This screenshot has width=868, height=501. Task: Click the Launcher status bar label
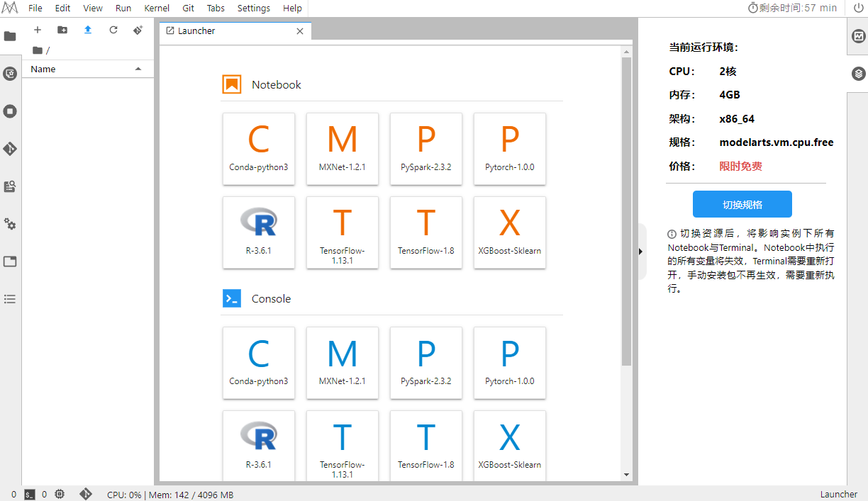(839, 495)
